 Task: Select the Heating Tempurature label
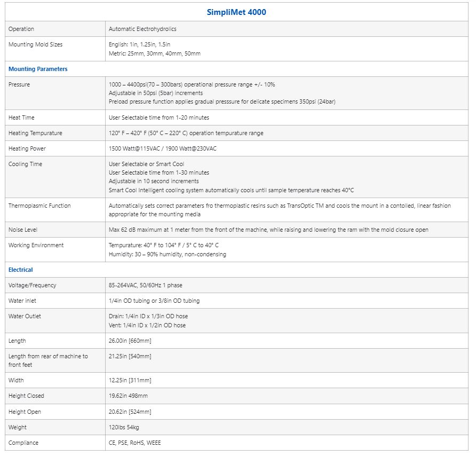[x=35, y=133]
